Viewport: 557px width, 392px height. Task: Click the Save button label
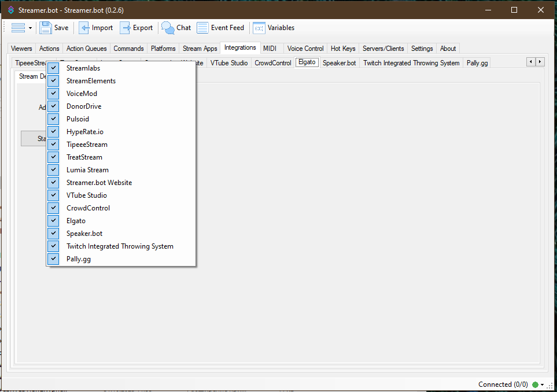pyautogui.click(x=61, y=28)
